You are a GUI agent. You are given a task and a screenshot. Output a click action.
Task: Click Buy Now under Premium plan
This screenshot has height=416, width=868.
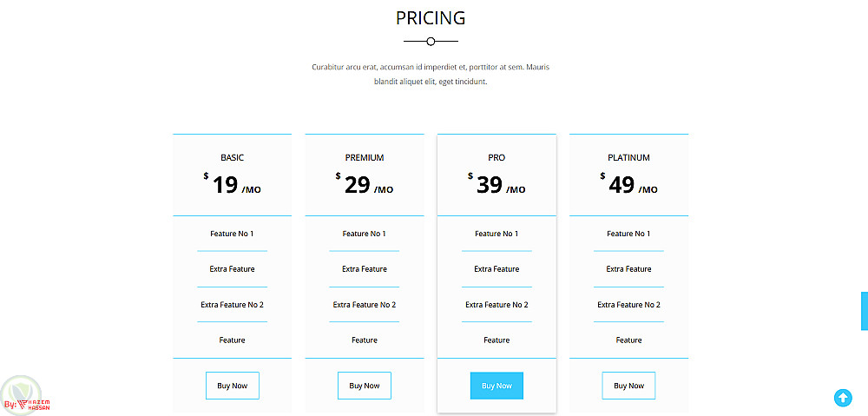[x=365, y=386]
